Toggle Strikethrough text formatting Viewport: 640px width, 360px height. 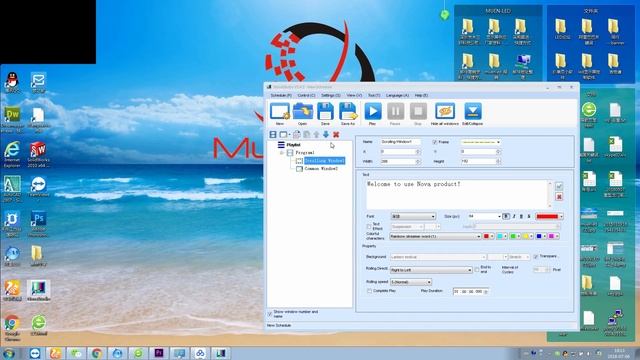coord(529,216)
